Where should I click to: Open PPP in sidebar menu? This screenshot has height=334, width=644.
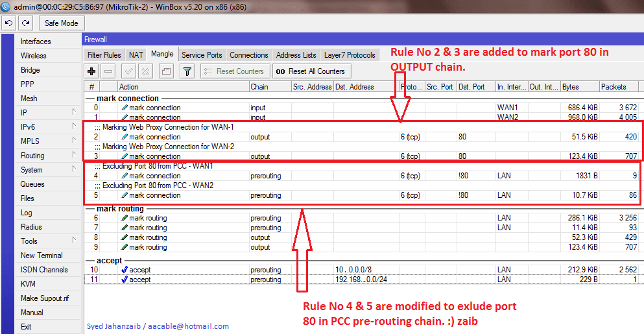pos(27,84)
